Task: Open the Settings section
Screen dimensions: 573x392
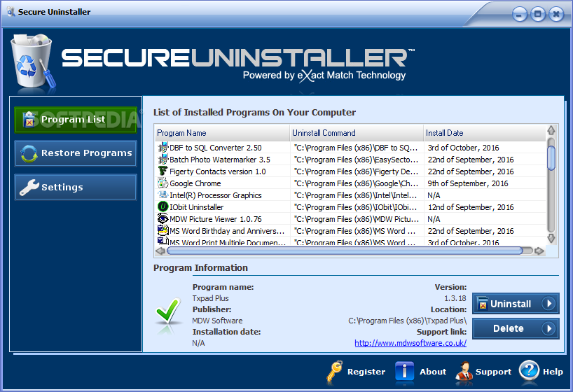Action: point(76,187)
